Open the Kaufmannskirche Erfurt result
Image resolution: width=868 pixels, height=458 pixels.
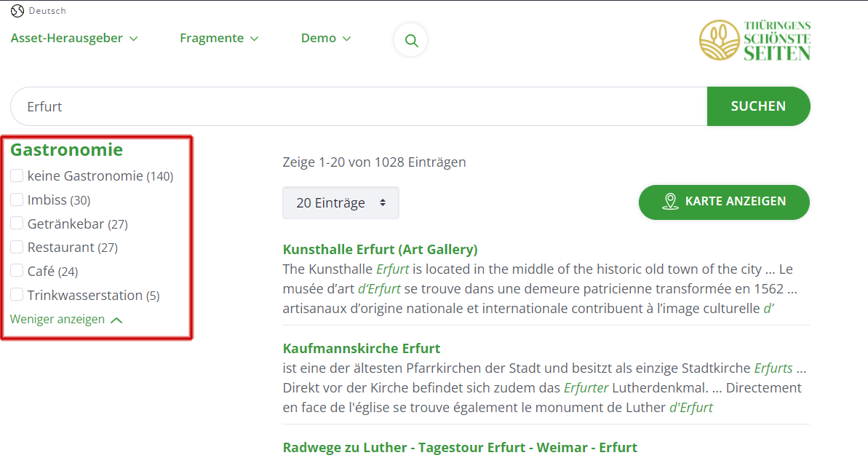click(x=362, y=348)
